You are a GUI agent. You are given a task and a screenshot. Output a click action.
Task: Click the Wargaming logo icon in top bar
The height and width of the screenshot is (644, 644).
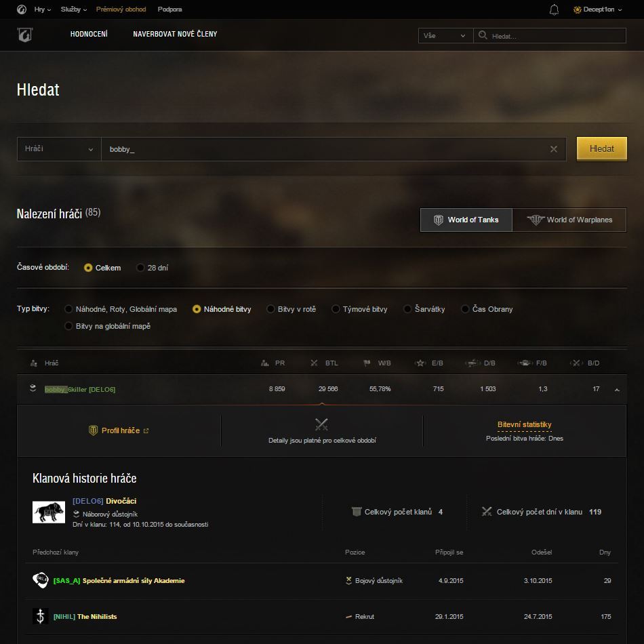click(22, 9)
